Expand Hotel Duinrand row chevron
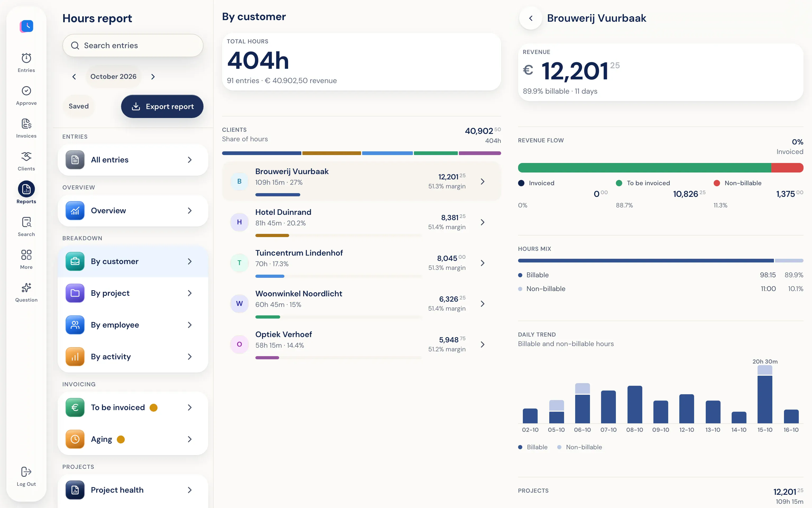Image resolution: width=812 pixels, height=508 pixels. [x=482, y=223]
